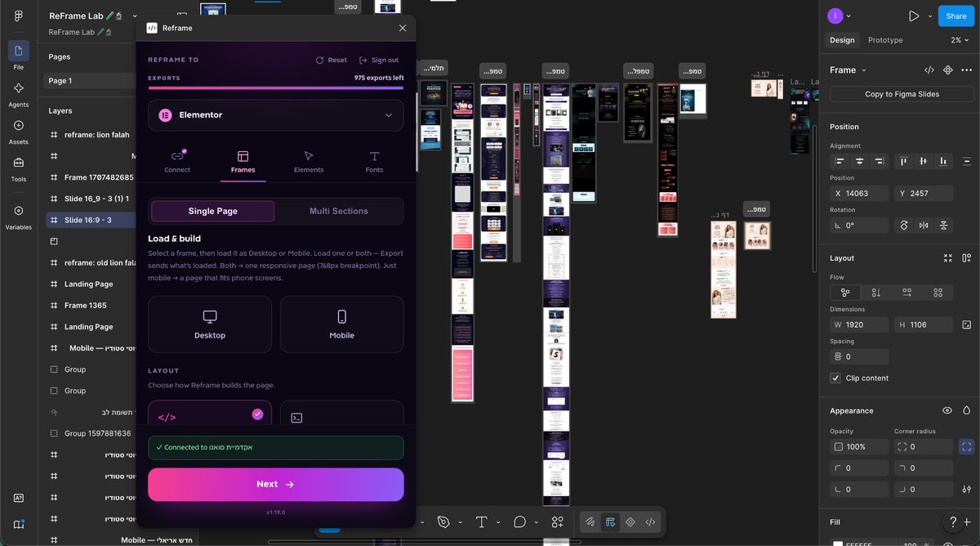Viewport: 980px width, 546px height.
Task: Select freeform flow layout option
Action: (x=845, y=292)
